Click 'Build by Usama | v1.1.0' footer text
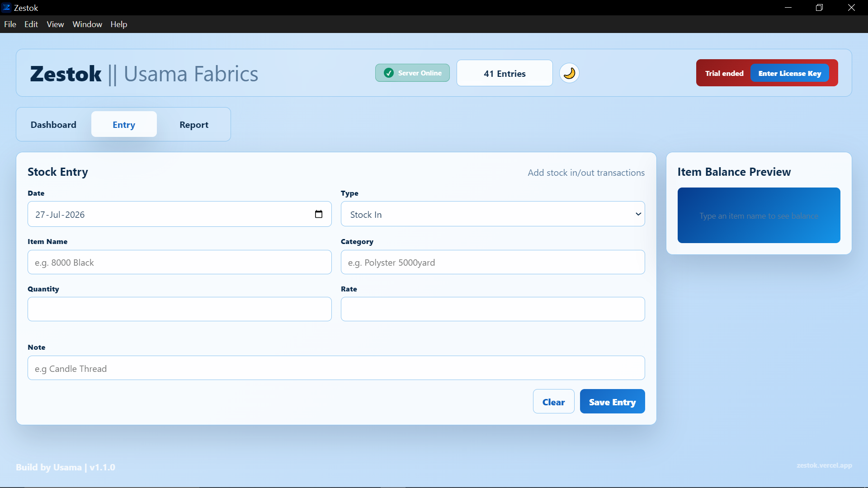Screen dimensions: 868x488 tap(66, 467)
